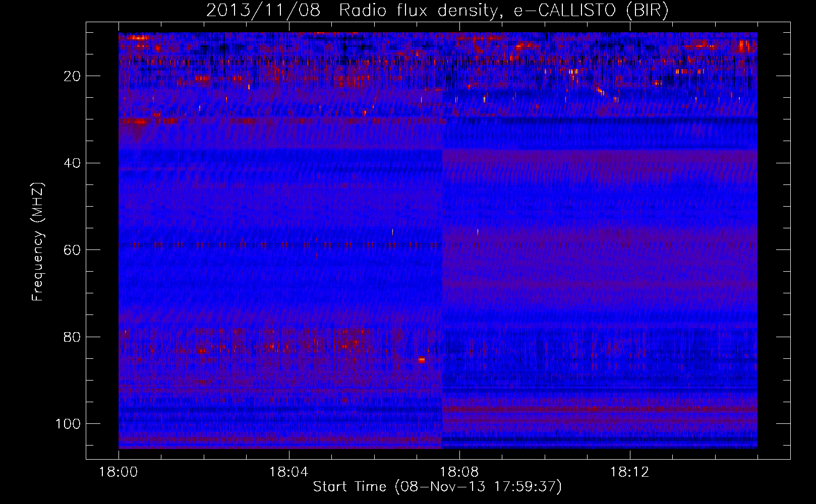Click the '40' frequency tick label
This screenshot has width=816, height=504.
click(x=73, y=163)
